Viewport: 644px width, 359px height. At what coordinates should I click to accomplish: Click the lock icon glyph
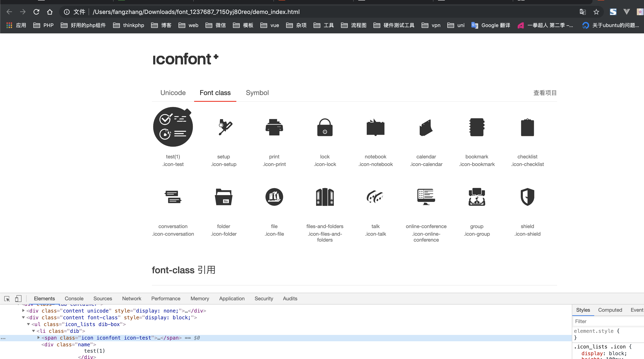pos(325,127)
